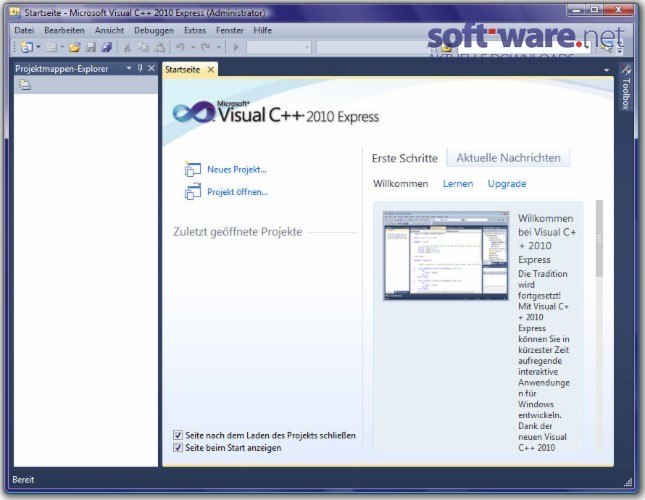Image resolution: width=645 pixels, height=500 pixels.
Task: Click the New Project toolbar icon
Action: click(x=27, y=47)
